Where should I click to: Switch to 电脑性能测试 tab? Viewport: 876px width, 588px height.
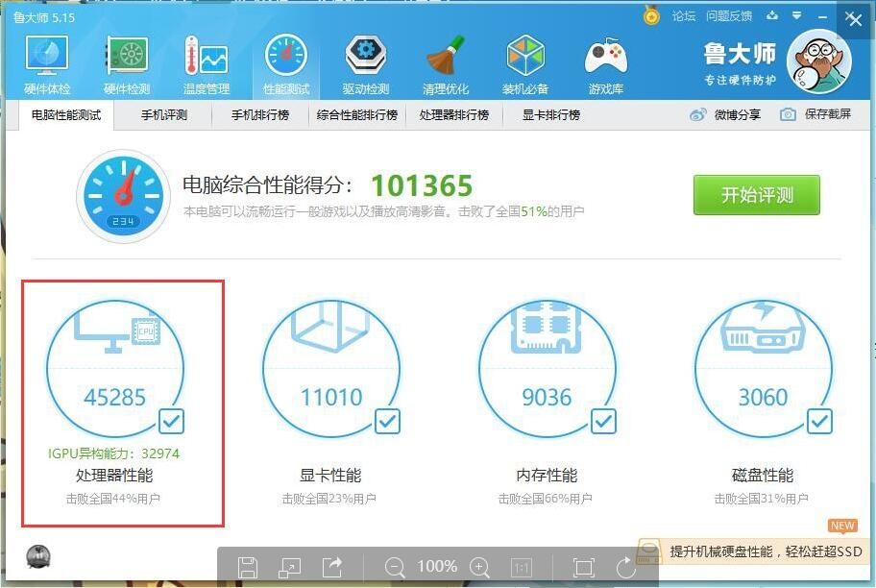point(66,115)
